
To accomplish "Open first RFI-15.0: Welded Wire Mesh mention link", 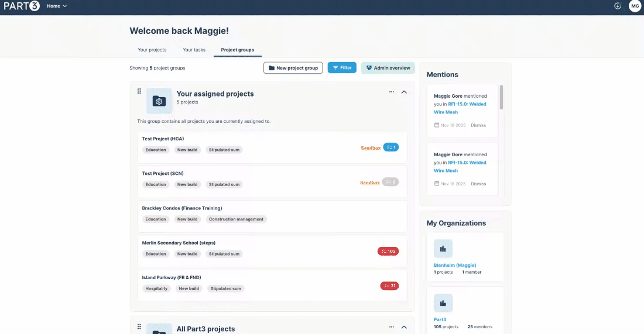I will (460, 108).
